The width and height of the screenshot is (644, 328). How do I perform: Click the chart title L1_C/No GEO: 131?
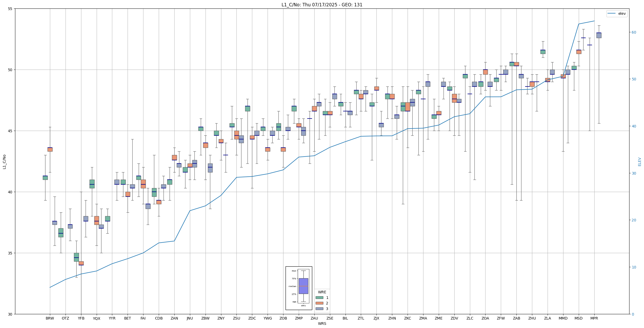click(x=322, y=5)
